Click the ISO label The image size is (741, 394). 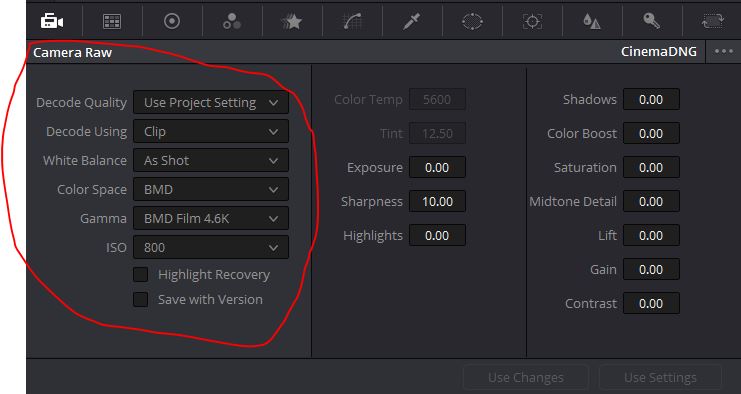116,248
